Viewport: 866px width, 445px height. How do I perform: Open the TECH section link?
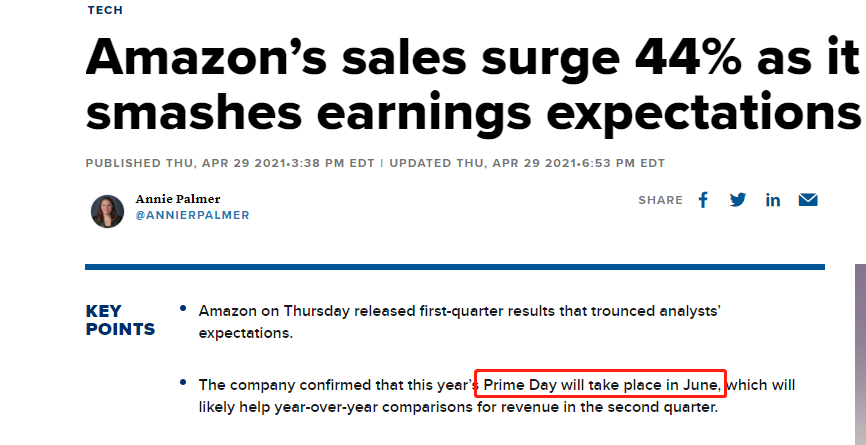tap(105, 9)
